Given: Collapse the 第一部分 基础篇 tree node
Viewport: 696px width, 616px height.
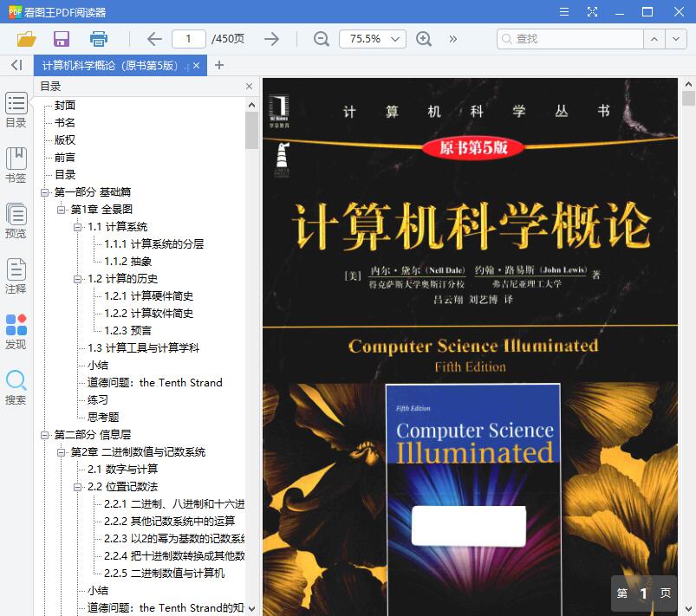Looking at the screenshot, I should (x=44, y=192).
